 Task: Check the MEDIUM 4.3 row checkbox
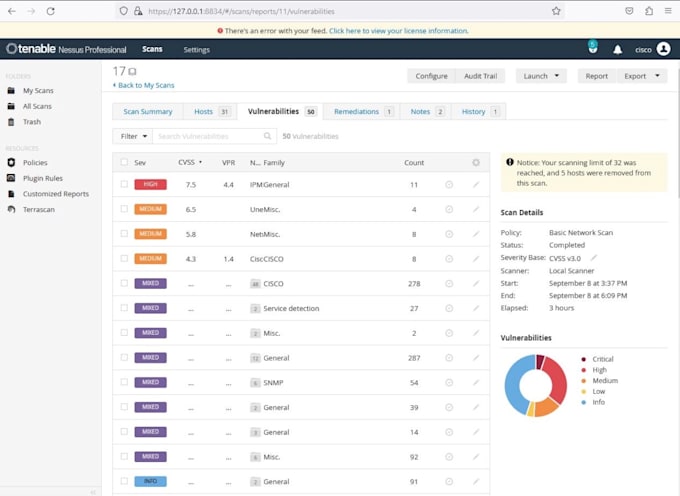[124, 258]
